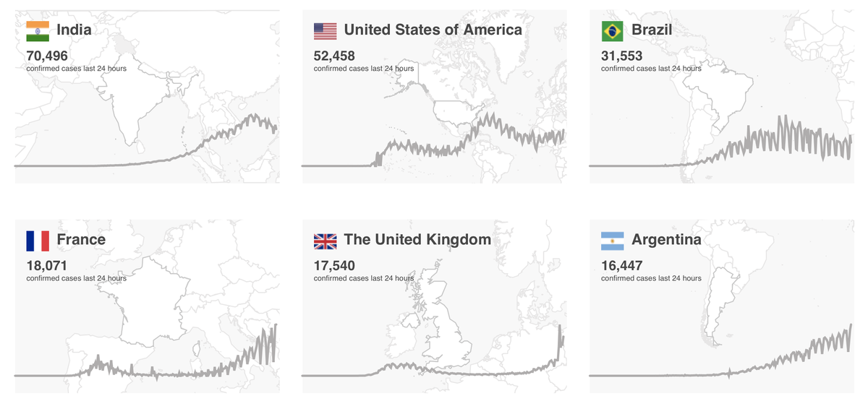Select the Union Jack flag icon

point(325,240)
